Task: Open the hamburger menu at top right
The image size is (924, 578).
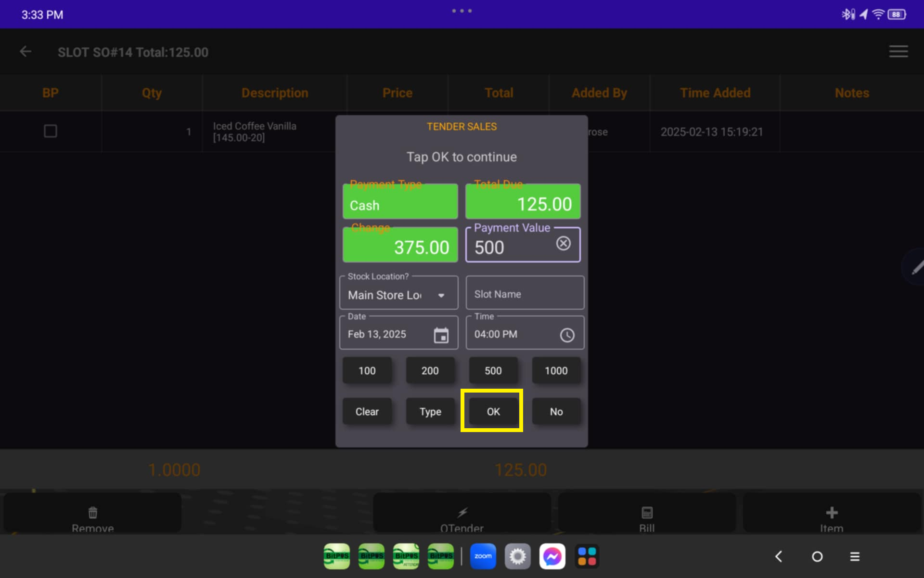Action: click(898, 52)
